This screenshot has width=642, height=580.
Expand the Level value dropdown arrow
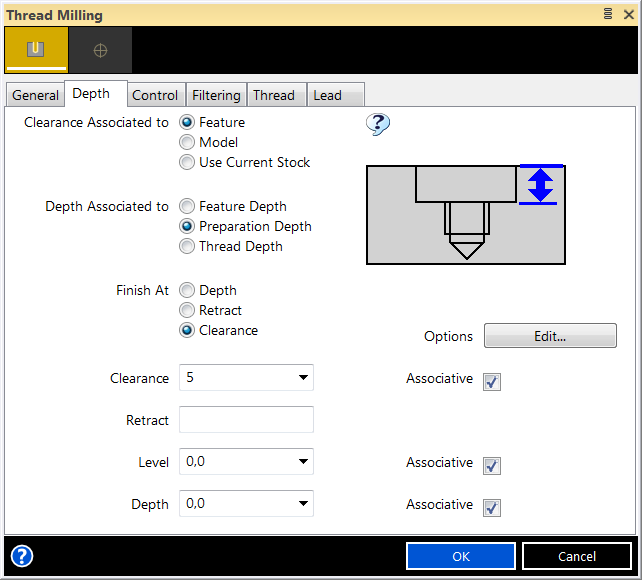tap(303, 461)
